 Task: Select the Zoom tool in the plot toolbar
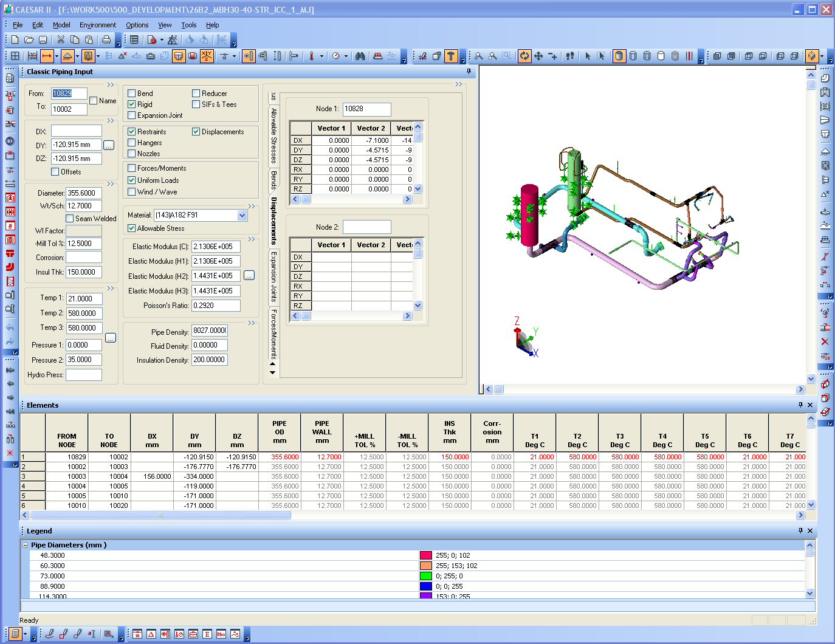478,56
